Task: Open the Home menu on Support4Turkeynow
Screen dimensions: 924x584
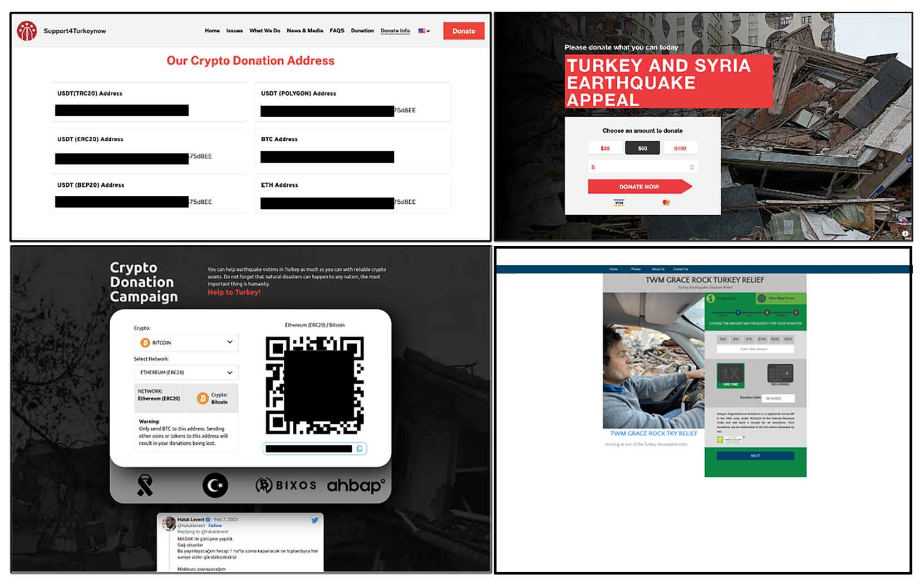Action: (x=212, y=31)
